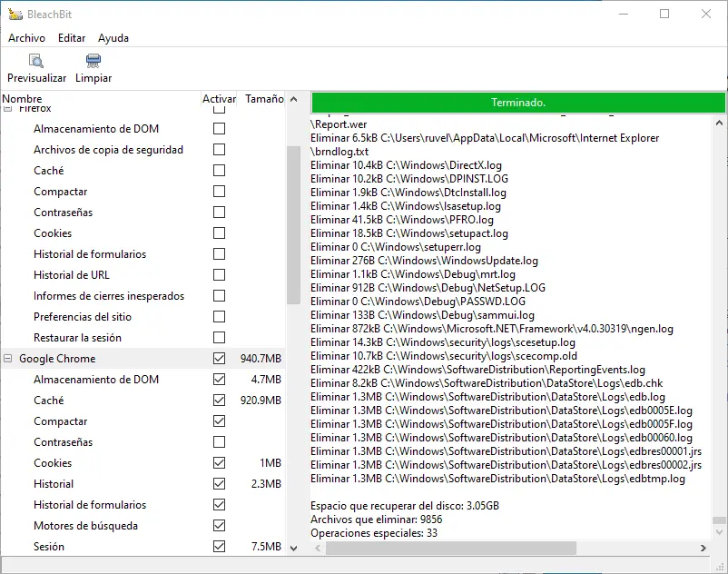Collapse the Google Chrome tree group
728x574 pixels.
[x=8, y=359]
